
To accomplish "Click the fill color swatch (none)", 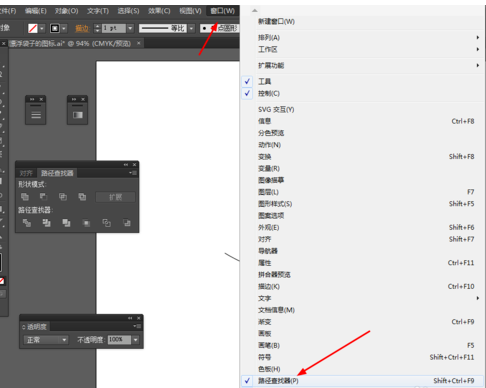I will pyautogui.click(x=33, y=29).
